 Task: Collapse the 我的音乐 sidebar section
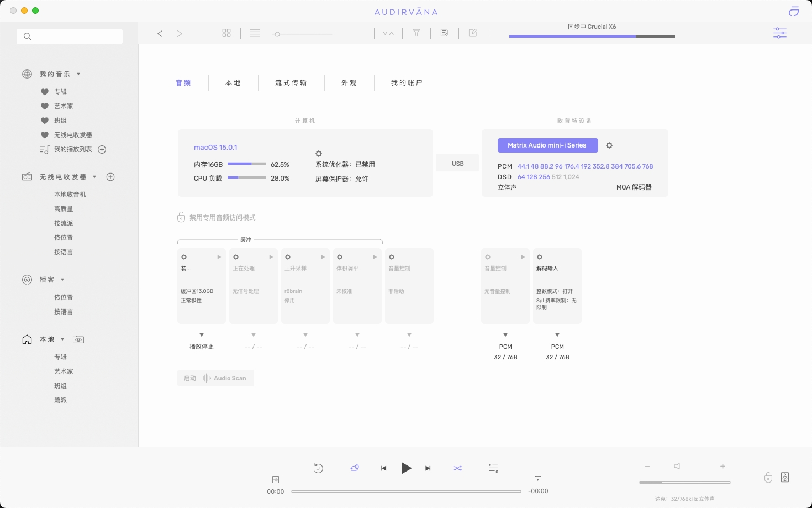(78, 74)
